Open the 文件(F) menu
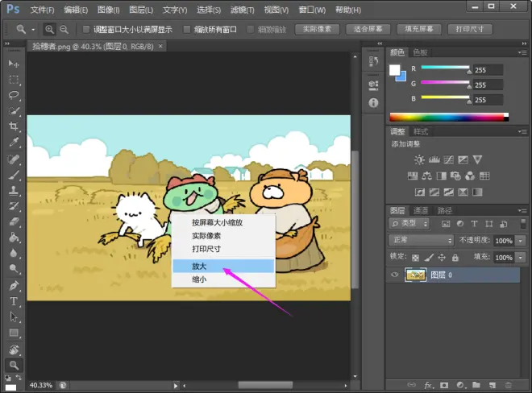The width and height of the screenshot is (532, 393). pyautogui.click(x=42, y=10)
